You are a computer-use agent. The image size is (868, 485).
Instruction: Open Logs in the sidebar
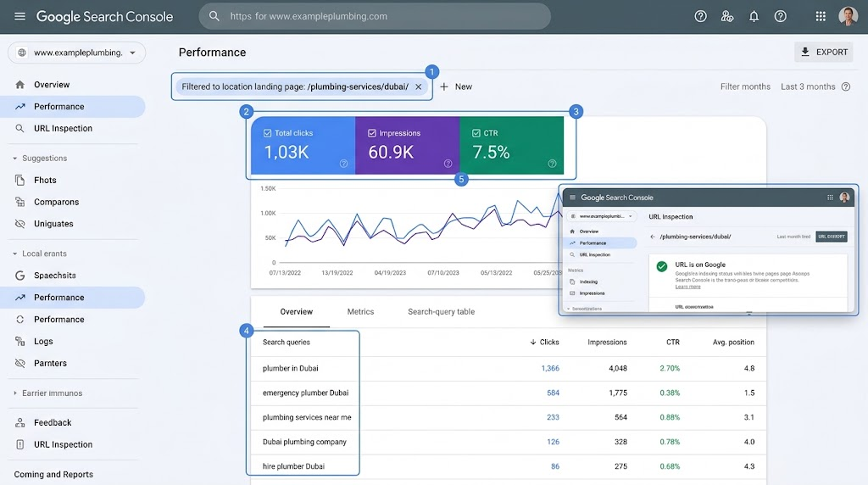[x=43, y=341]
